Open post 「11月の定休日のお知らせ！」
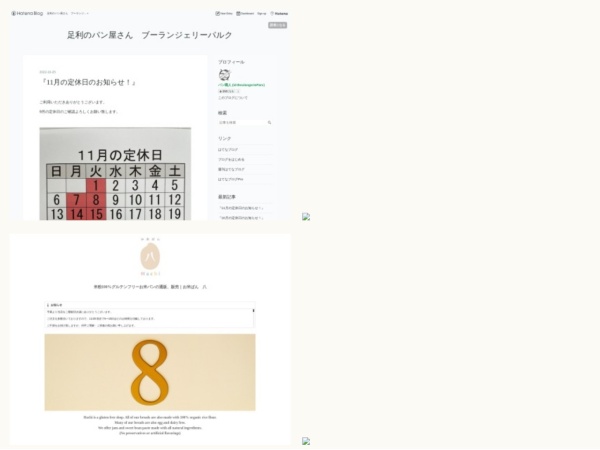 (88, 82)
